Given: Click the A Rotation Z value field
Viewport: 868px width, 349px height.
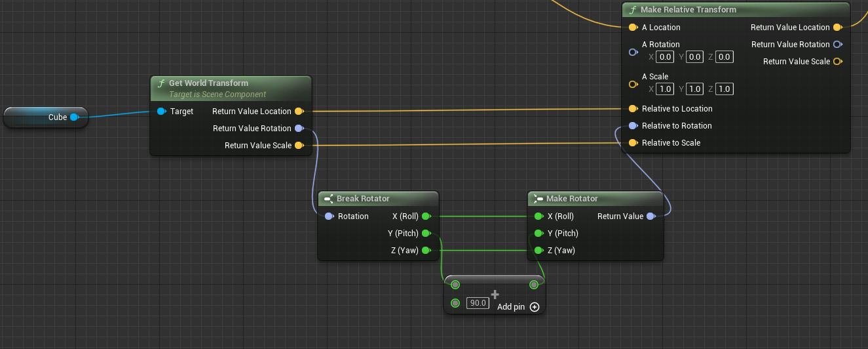Looking at the screenshot, I should pos(724,57).
